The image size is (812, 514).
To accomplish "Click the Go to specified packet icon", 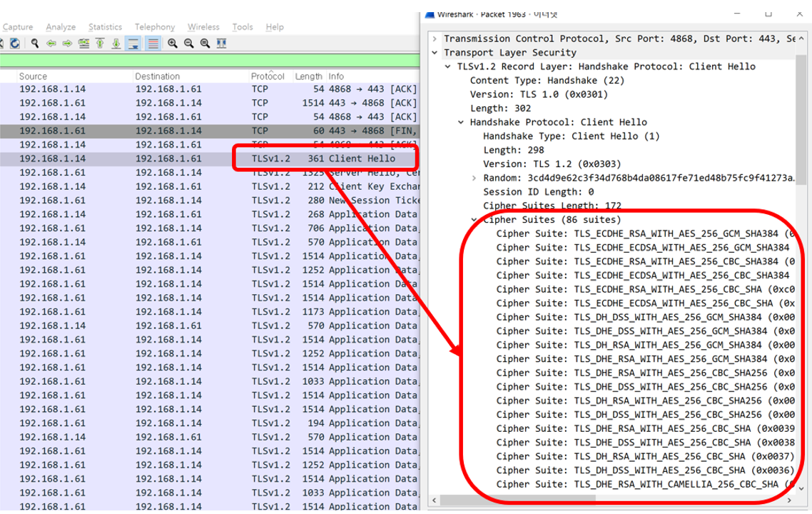I will (83, 44).
